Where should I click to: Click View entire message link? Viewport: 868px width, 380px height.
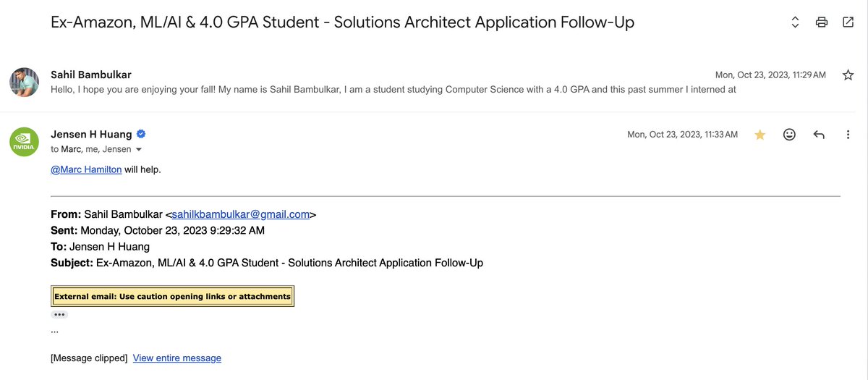coord(177,358)
